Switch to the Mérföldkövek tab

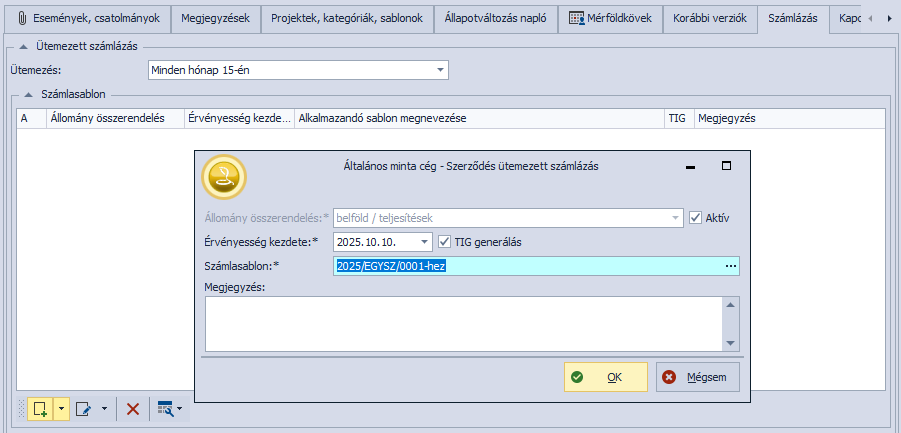click(609, 18)
